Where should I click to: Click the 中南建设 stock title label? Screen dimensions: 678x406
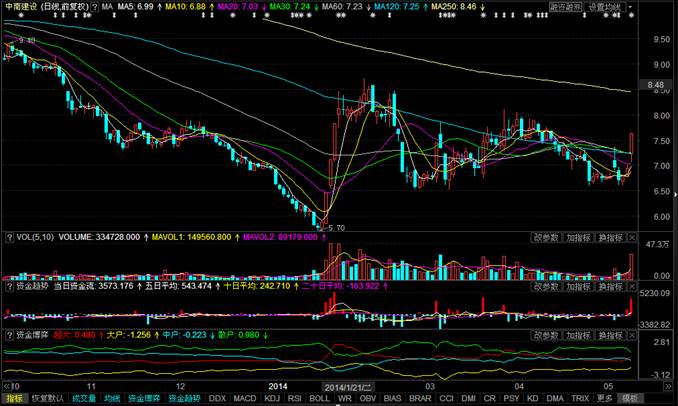point(22,7)
